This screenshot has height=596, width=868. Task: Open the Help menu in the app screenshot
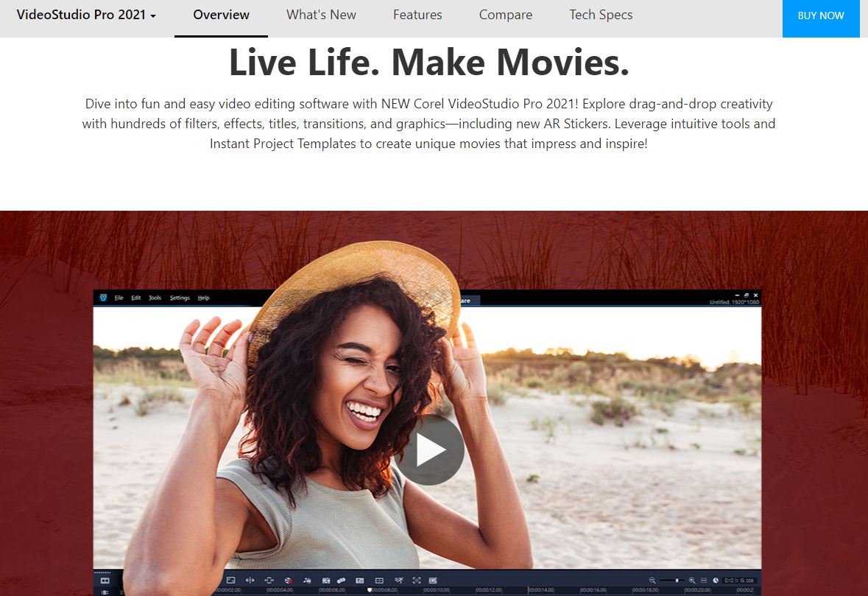coord(204,298)
